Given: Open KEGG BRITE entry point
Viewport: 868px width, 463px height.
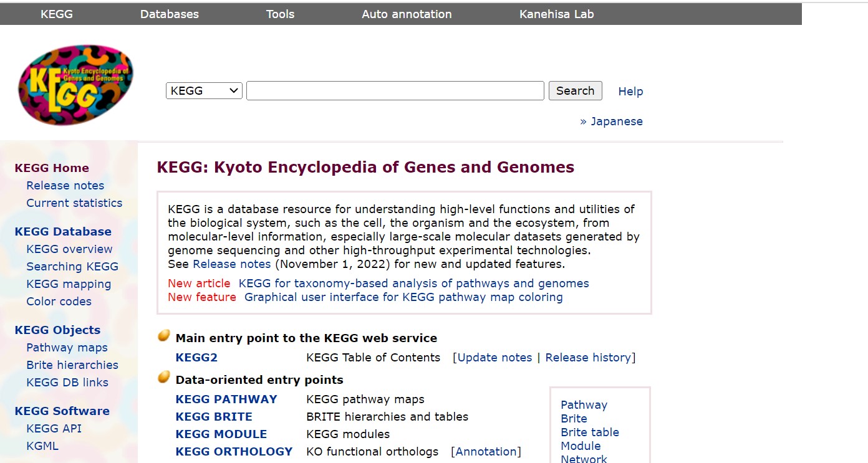Looking at the screenshot, I should [x=214, y=417].
